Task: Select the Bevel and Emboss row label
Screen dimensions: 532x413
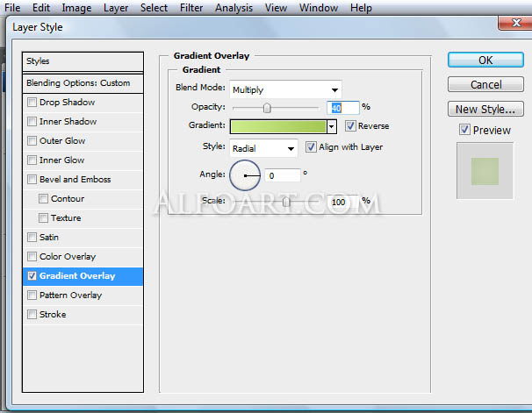Action: coord(75,179)
